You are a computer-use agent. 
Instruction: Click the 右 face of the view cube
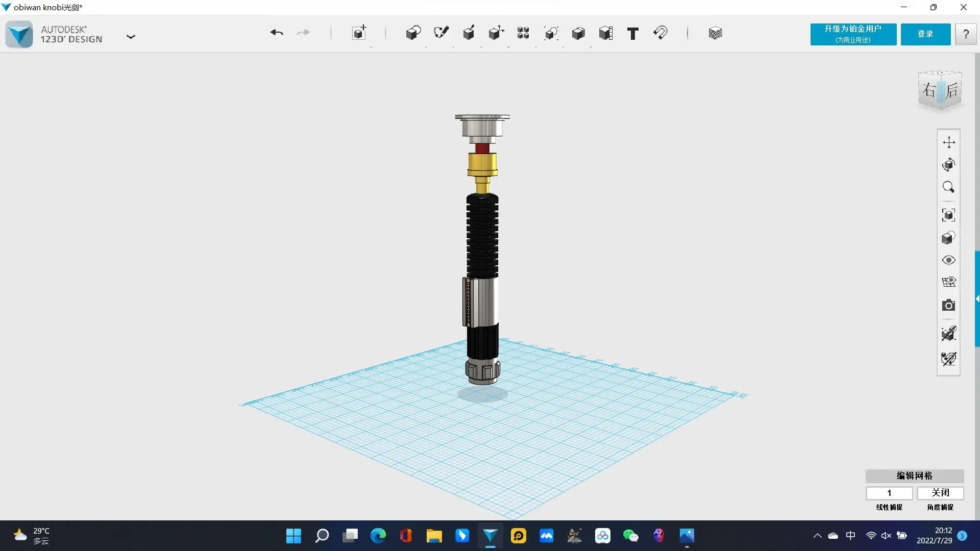(x=928, y=90)
